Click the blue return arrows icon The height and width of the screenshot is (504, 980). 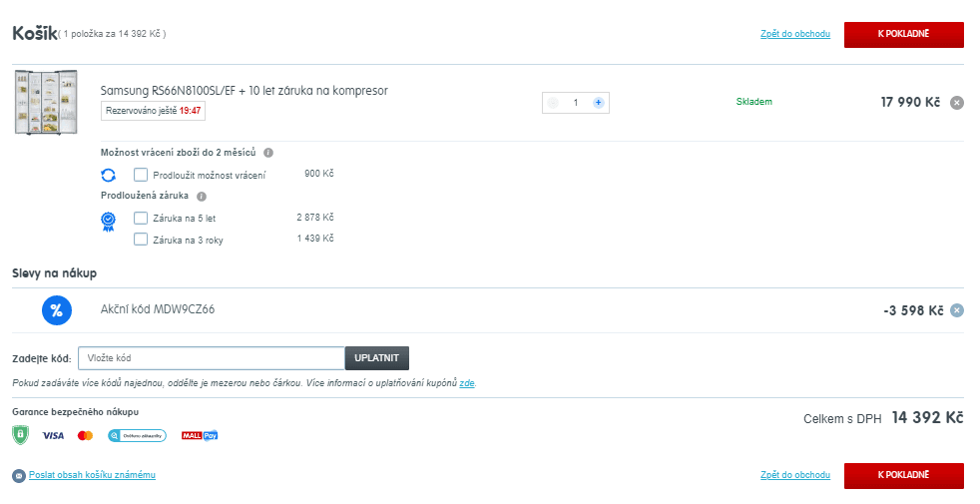[108, 175]
